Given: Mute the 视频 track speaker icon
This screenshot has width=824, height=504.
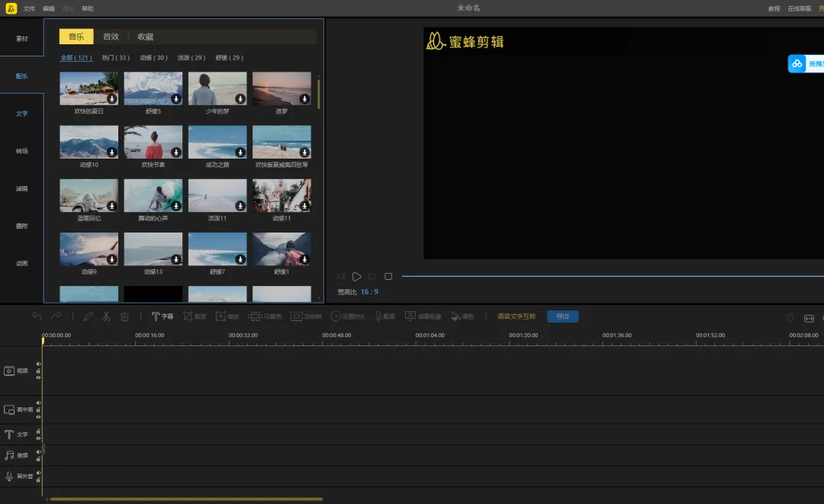Looking at the screenshot, I should coord(38,364).
